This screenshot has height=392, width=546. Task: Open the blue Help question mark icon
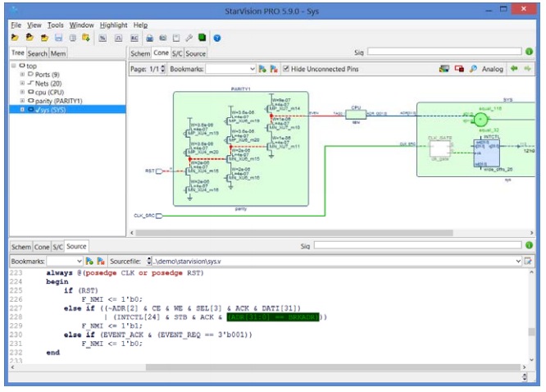coord(217,38)
